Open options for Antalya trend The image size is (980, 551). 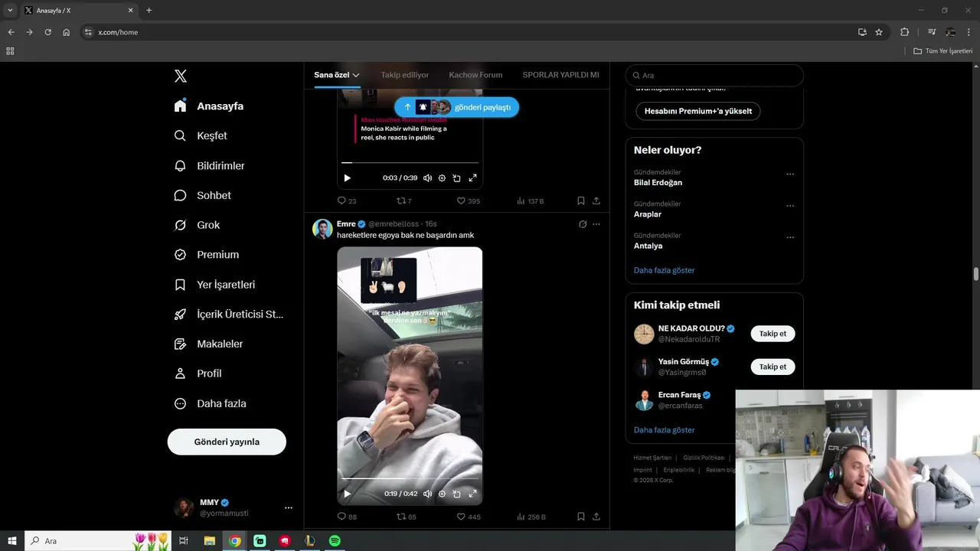click(x=790, y=237)
